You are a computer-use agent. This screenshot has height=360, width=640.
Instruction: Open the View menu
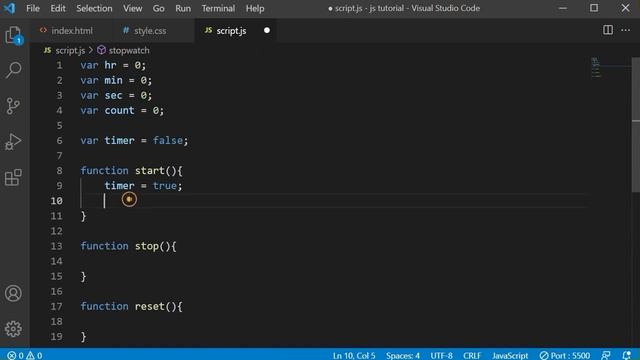pos(133,8)
